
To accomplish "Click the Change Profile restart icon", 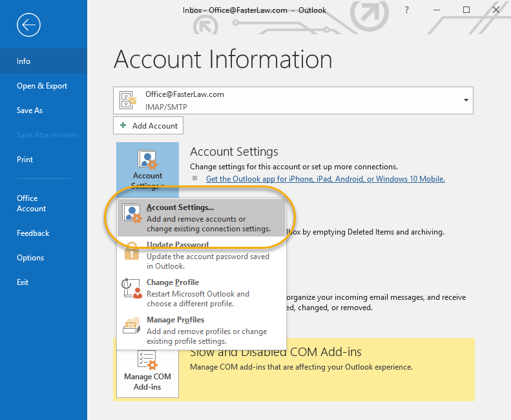I will pos(132,288).
